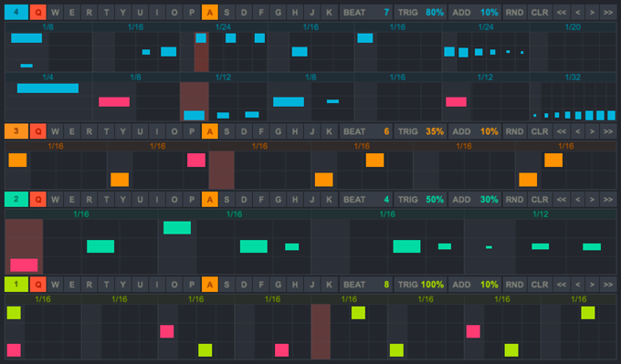The height and width of the screenshot is (364, 621).
Task: Choose pattern Q in lane 4
Action: (38, 12)
